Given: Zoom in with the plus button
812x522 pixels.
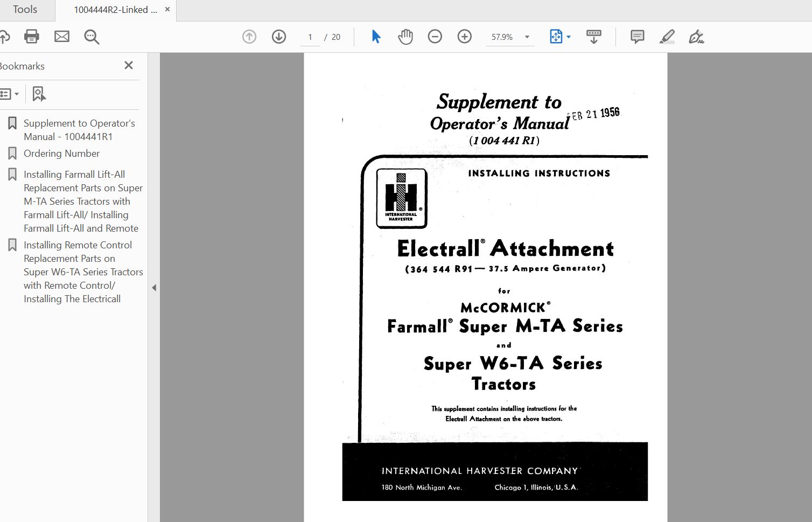Looking at the screenshot, I should (x=465, y=37).
